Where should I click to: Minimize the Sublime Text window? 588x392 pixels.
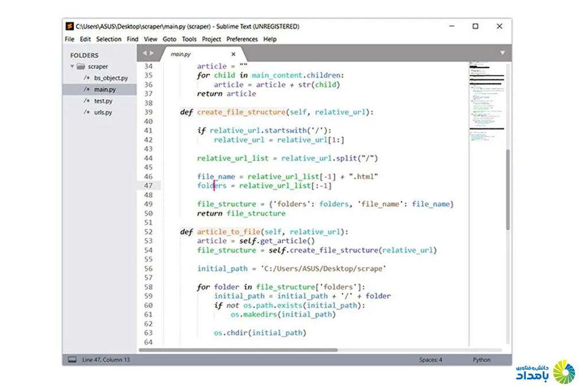pyautogui.click(x=451, y=26)
